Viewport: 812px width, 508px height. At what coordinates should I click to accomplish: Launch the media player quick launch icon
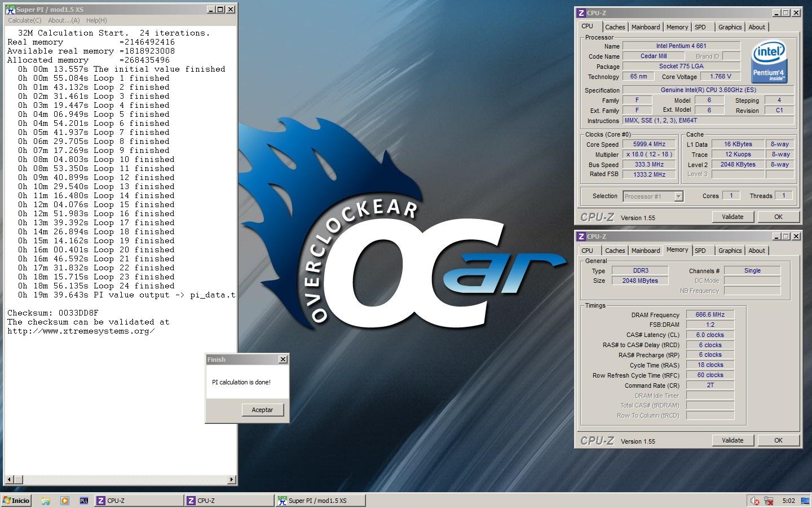[x=65, y=501]
